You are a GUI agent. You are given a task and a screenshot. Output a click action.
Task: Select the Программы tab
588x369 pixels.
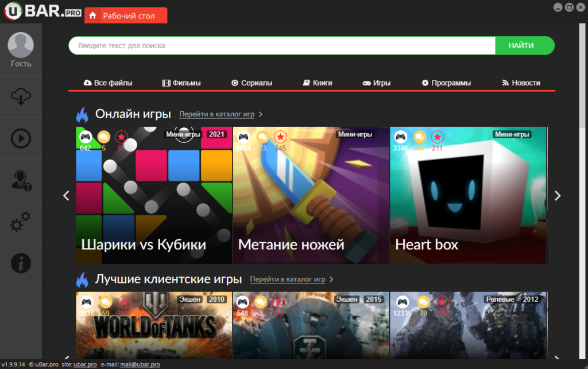(x=446, y=83)
